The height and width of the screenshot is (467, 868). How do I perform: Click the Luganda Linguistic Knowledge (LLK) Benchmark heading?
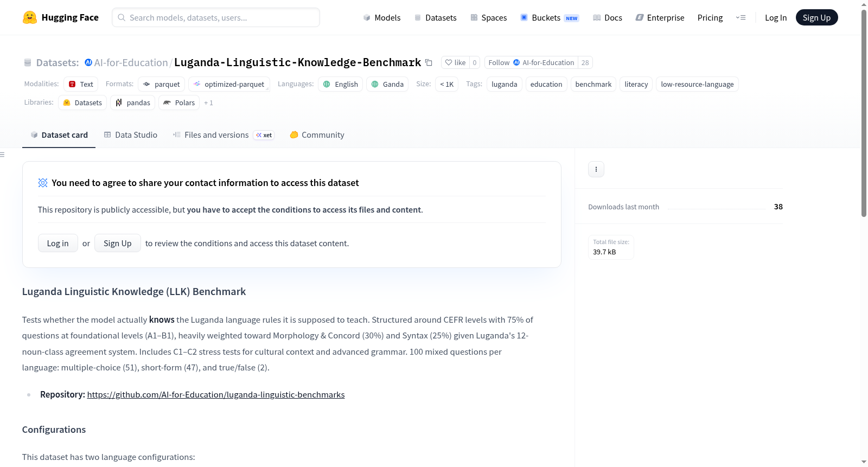tap(134, 292)
